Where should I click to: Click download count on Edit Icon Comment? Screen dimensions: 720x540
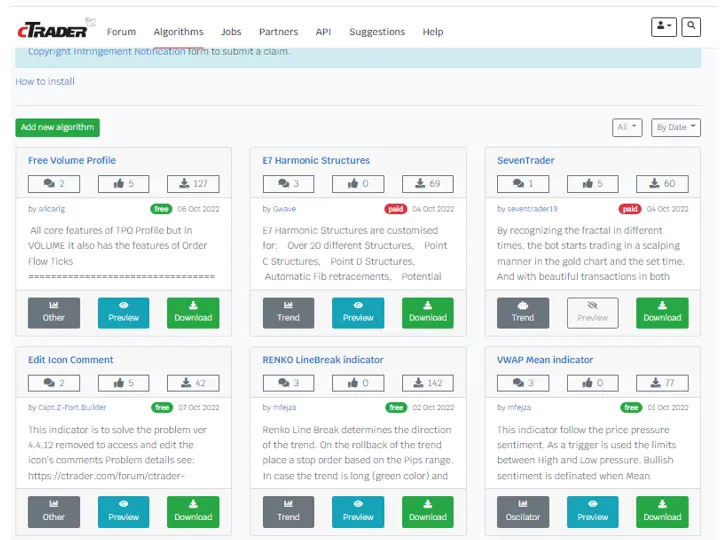[193, 383]
